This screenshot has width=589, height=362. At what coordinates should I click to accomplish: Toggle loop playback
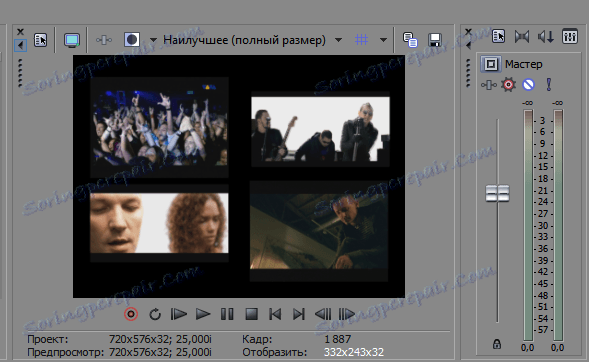[x=155, y=314]
